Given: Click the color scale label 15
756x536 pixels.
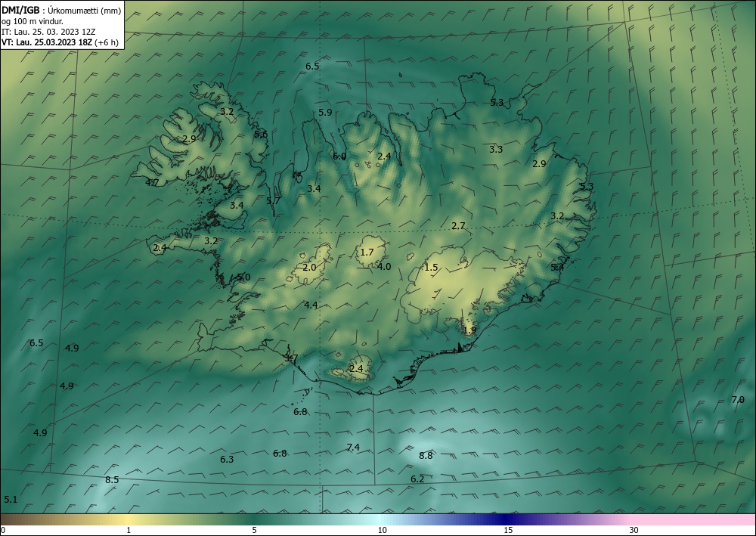Looking at the screenshot, I should 508,530.
